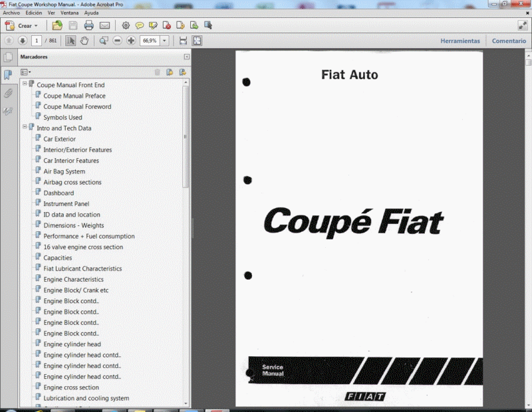Screen dimensions: 532x412
Task: Send the file by email envelope icon
Action: point(104,25)
